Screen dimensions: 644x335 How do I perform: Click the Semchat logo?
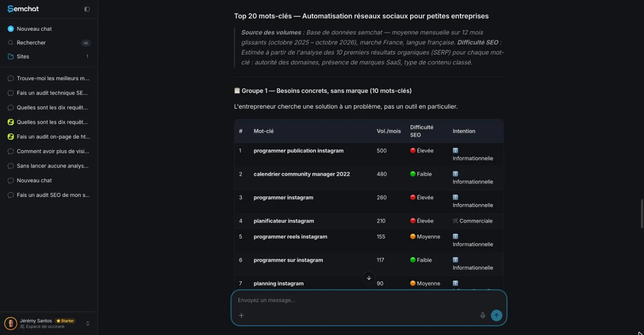coord(23,9)
